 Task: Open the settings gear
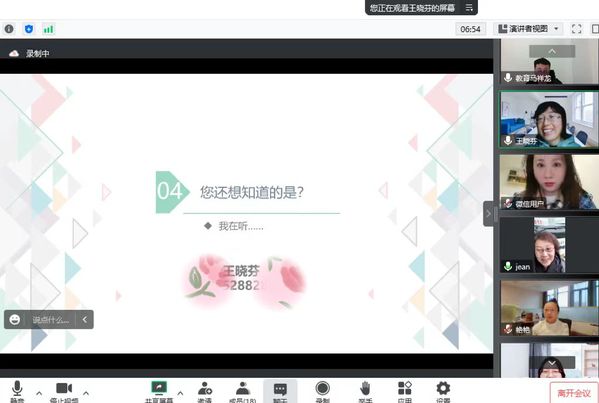click(443, 391)
